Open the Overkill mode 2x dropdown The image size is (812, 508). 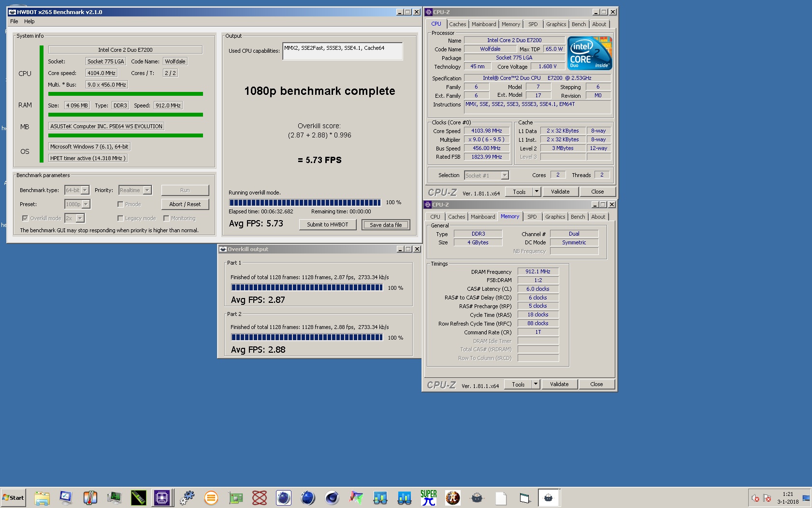(x=74, y=218)
